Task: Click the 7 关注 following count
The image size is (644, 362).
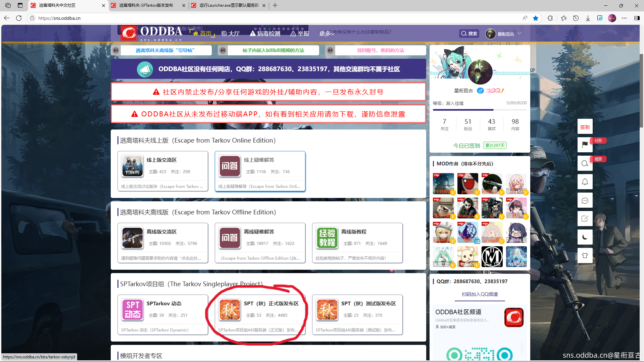Action: coord(444,124)
